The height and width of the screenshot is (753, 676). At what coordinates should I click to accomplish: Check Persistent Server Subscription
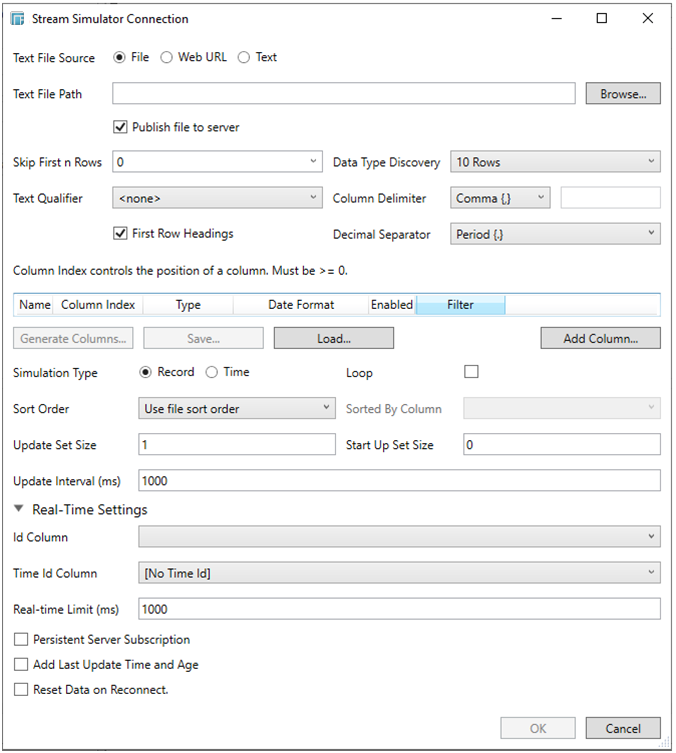click(x=21, y=639)
